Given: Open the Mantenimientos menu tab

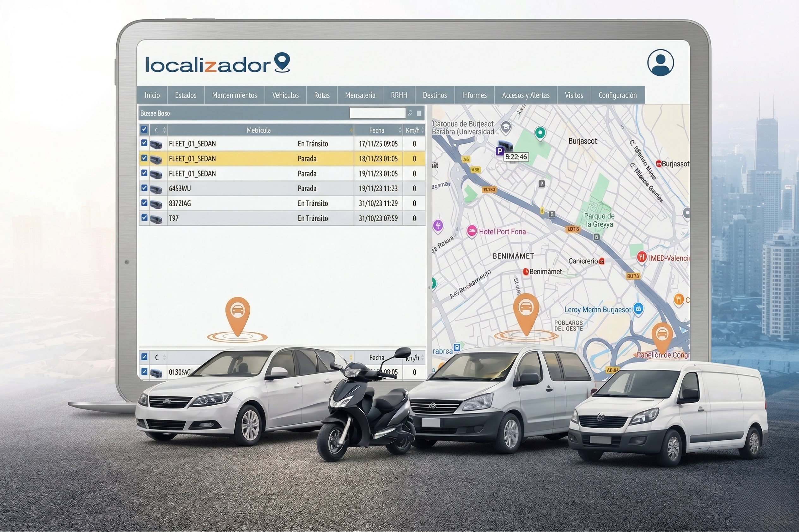Looking at the screenshot, I should click(x=234, y=95).
